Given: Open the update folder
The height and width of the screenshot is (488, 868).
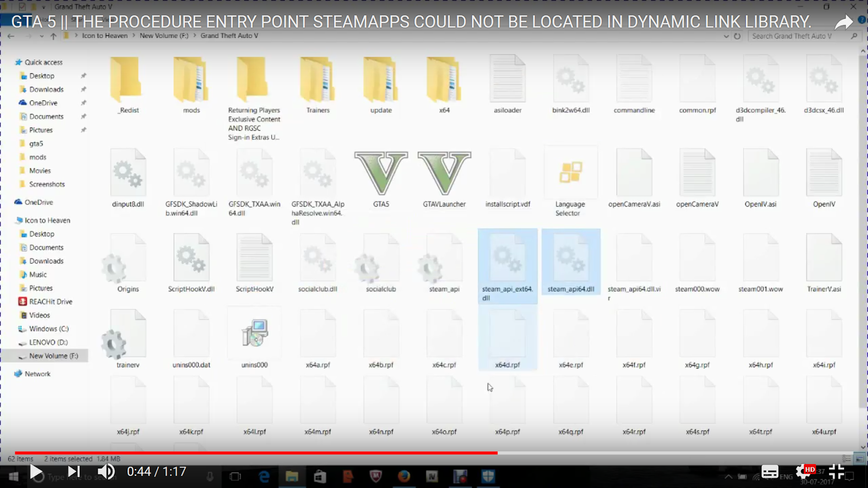Looking at the screenshot, I should (x=381, y=84).
